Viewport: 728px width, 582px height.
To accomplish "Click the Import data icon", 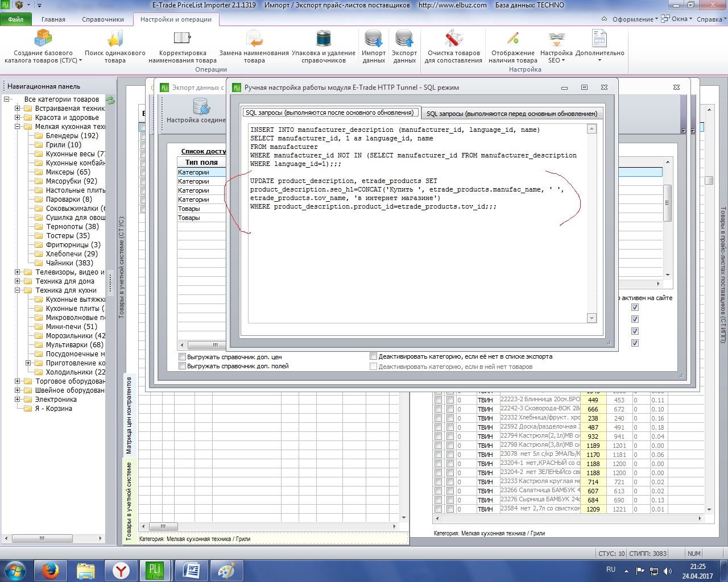I will [x=374, y=39].
